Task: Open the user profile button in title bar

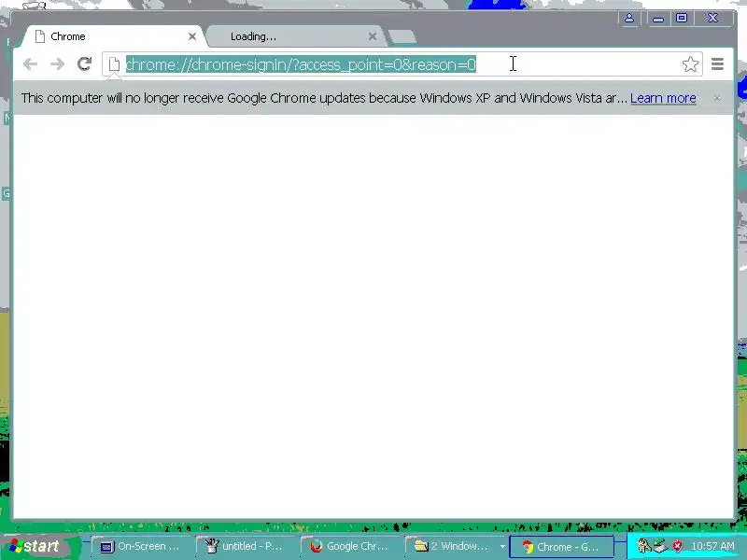Action: click(x=628, y=18)
